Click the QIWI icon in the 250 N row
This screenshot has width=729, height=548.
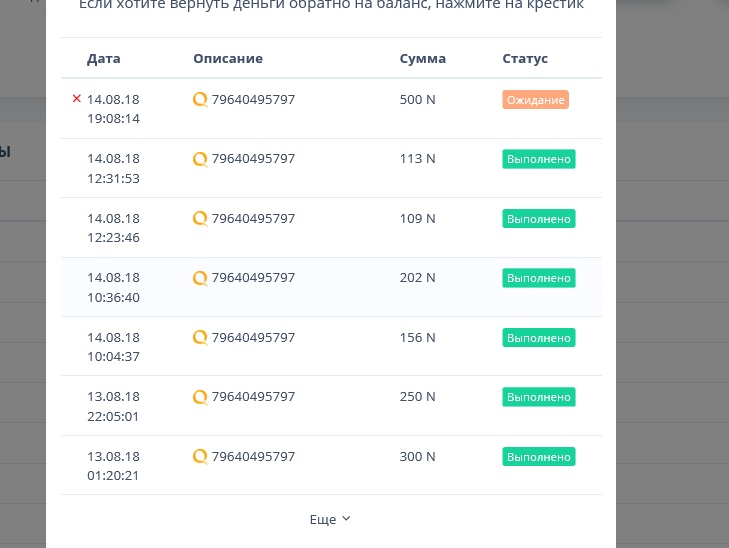(x=200, y=397)
